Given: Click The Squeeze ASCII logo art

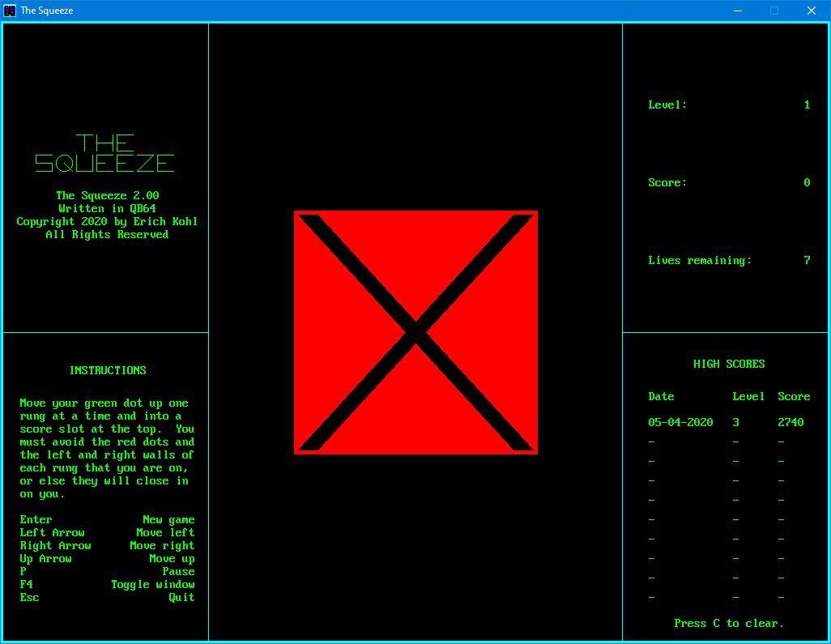Looking at the screenshot, I should (105, 152).
